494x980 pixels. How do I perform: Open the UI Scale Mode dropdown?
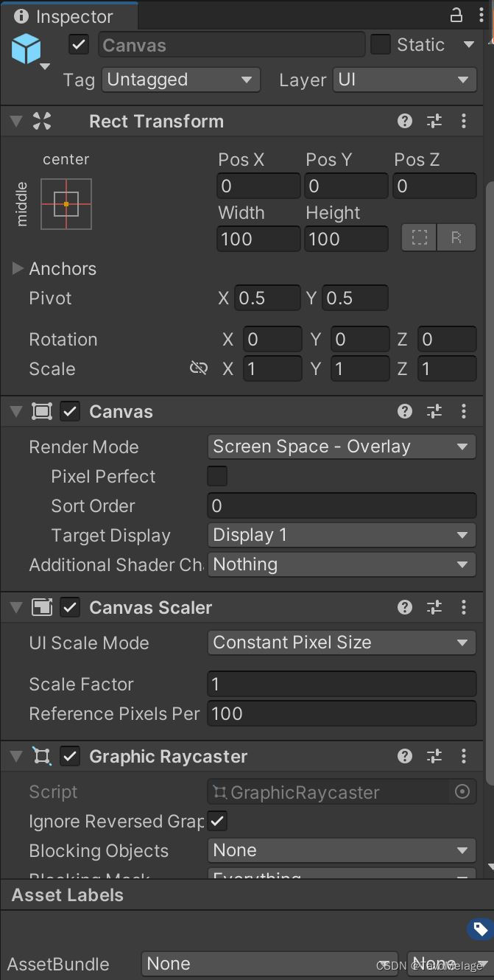(341, 643)
